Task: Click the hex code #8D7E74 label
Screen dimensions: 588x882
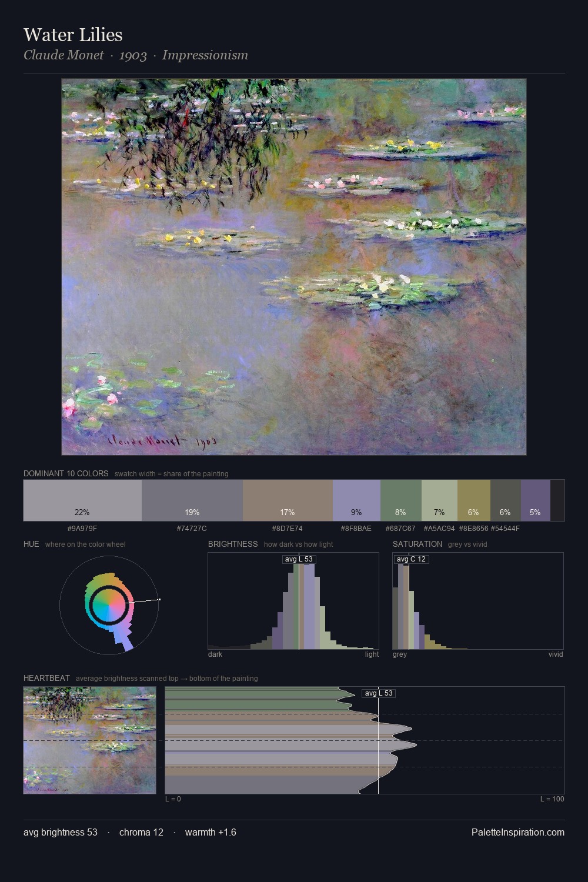Action: point(288,529)
